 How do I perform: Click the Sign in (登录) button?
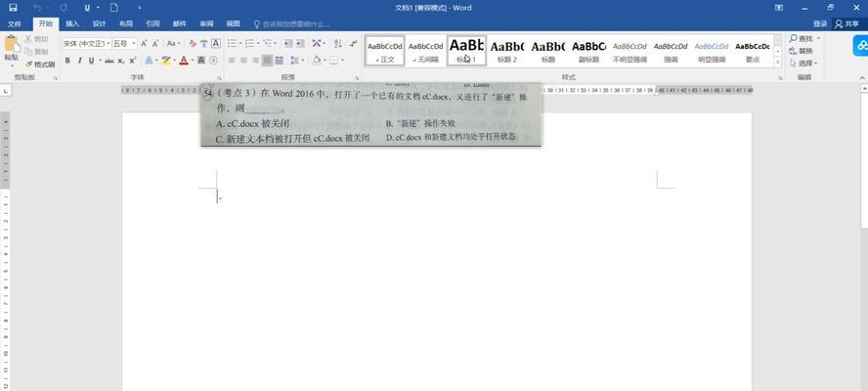(820, 23)
